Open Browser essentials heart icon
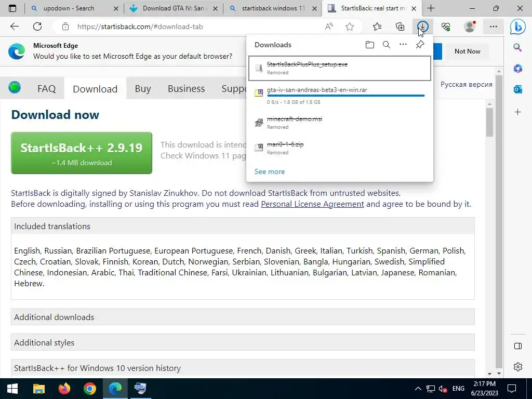This screenshot has height=399, width=532. click(x=446, y=26)
